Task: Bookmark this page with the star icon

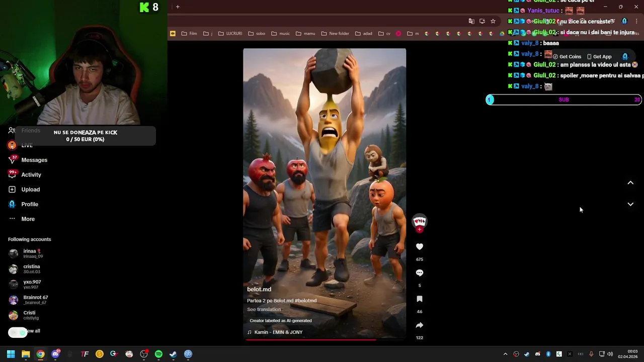Action: click(x=493, y=21)
